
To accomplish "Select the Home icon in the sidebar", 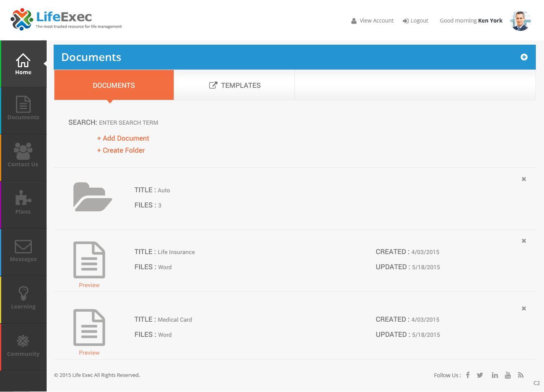I will click(23, 61).
